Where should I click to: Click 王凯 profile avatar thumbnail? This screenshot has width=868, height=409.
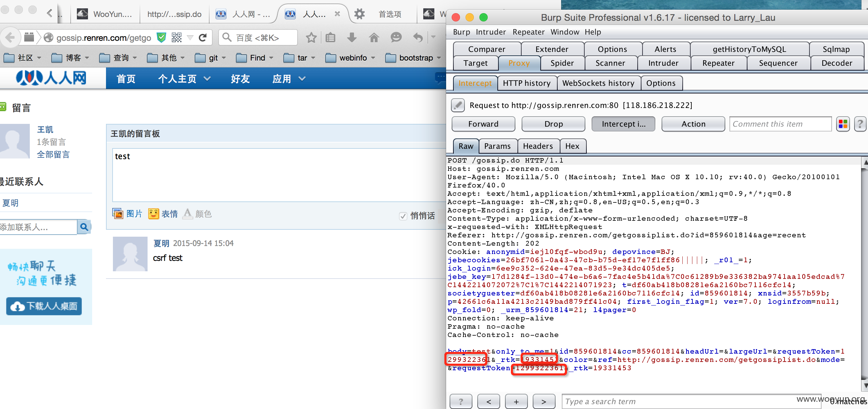pos(15,141)
